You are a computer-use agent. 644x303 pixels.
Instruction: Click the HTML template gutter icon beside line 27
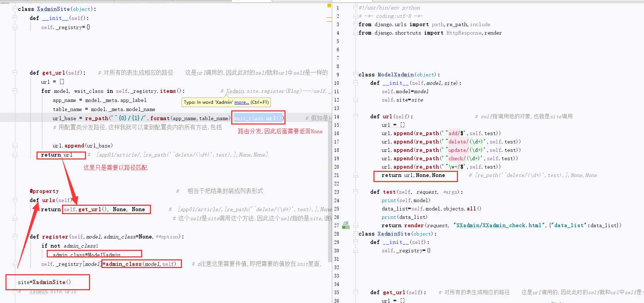coord(346,225)
